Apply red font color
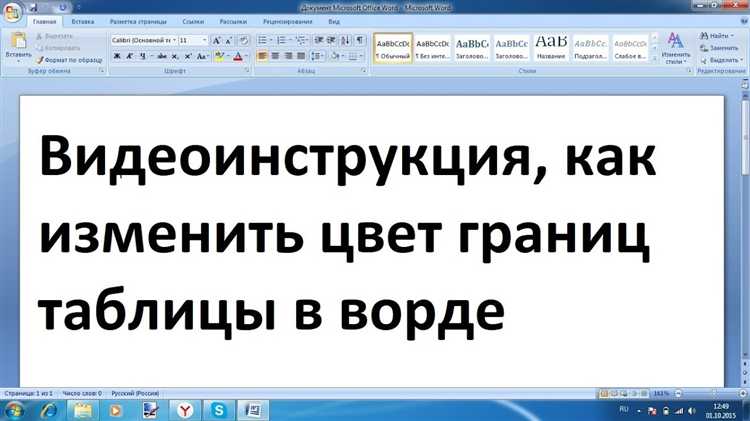The image size is (750, 421). (238, 56)
